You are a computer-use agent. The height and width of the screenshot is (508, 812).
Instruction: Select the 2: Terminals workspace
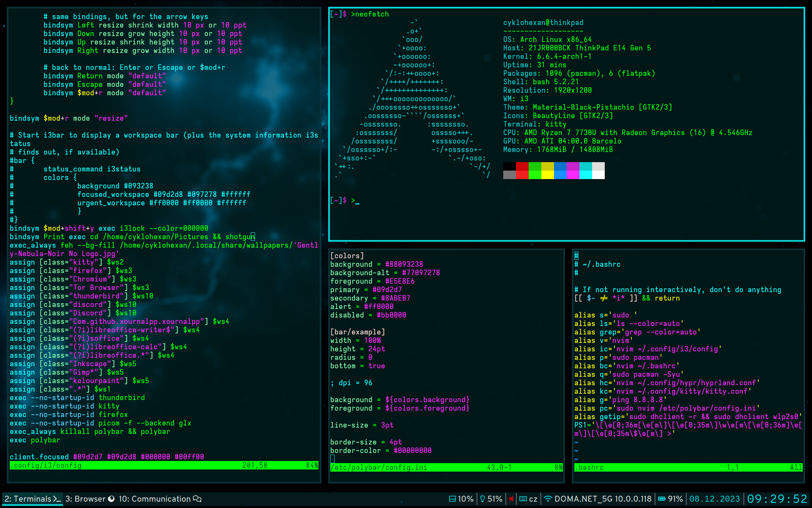(x=33, y=499)
